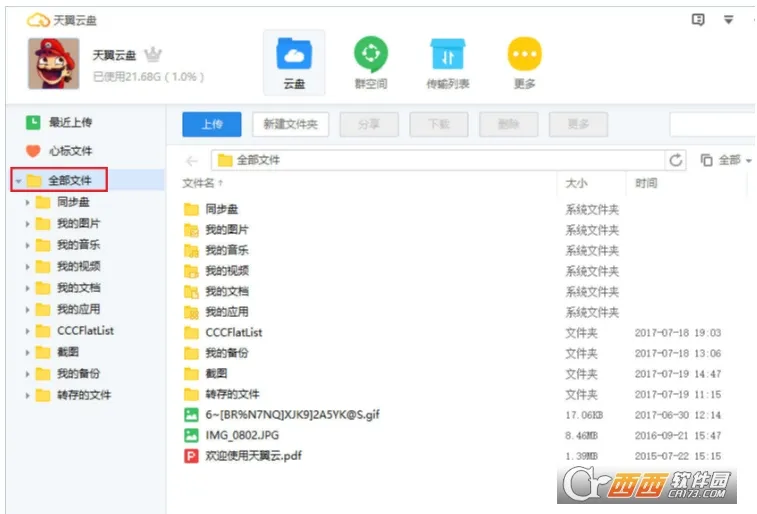The width and height of the screenshot is (757, 514).
Task: Click 我的图片 folder icon in file list
Action: 191,230
